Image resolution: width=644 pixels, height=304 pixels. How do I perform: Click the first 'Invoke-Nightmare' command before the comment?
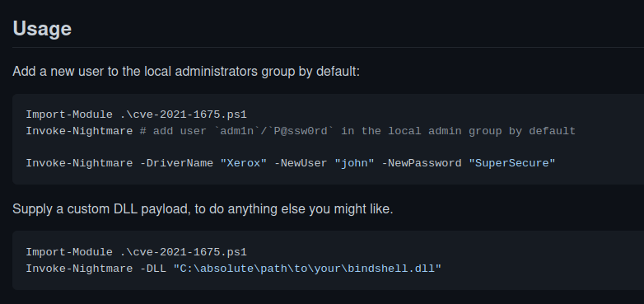click(x=79, y=131)
